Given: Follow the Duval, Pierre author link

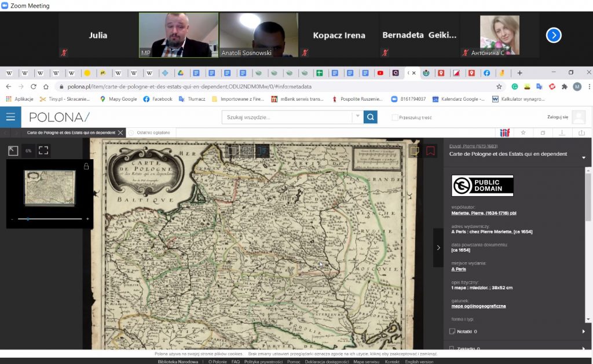Looking at the screenshot, I should [473, 146].
